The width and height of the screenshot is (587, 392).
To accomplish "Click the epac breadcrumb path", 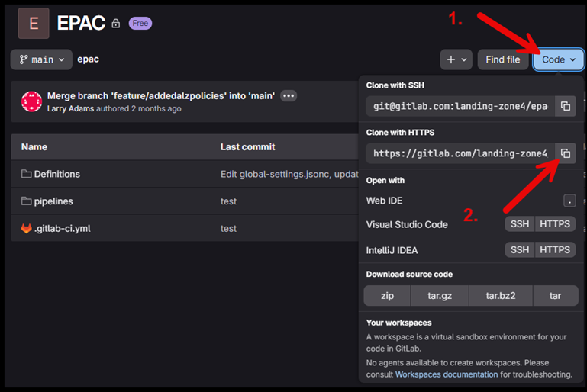I will coord(88,59).
